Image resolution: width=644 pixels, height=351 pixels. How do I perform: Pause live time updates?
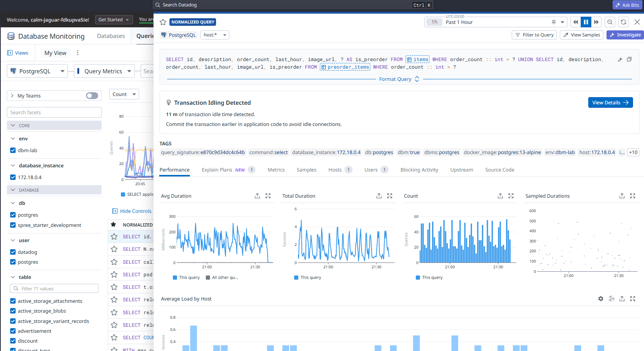[x=586, y=22]
